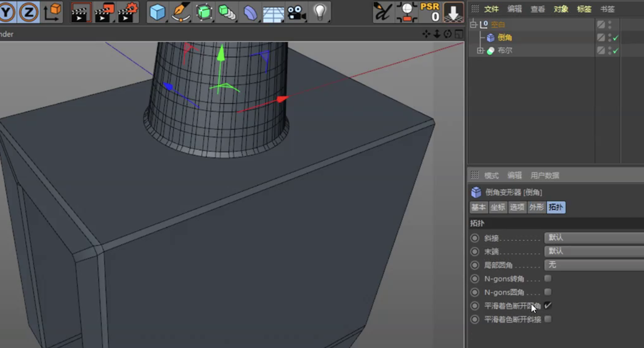
Task: Open 用户数据 menu in attributes
Action: tap(545, 175)
